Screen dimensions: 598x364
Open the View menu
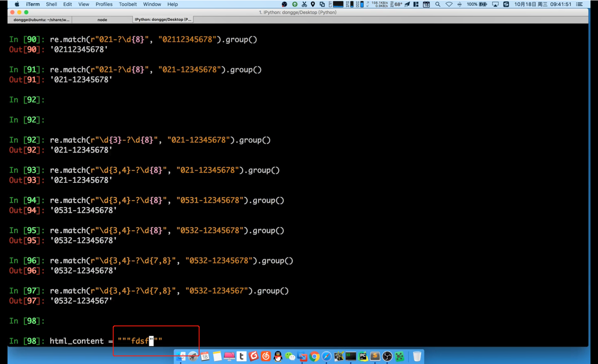(x=84, y=4)
